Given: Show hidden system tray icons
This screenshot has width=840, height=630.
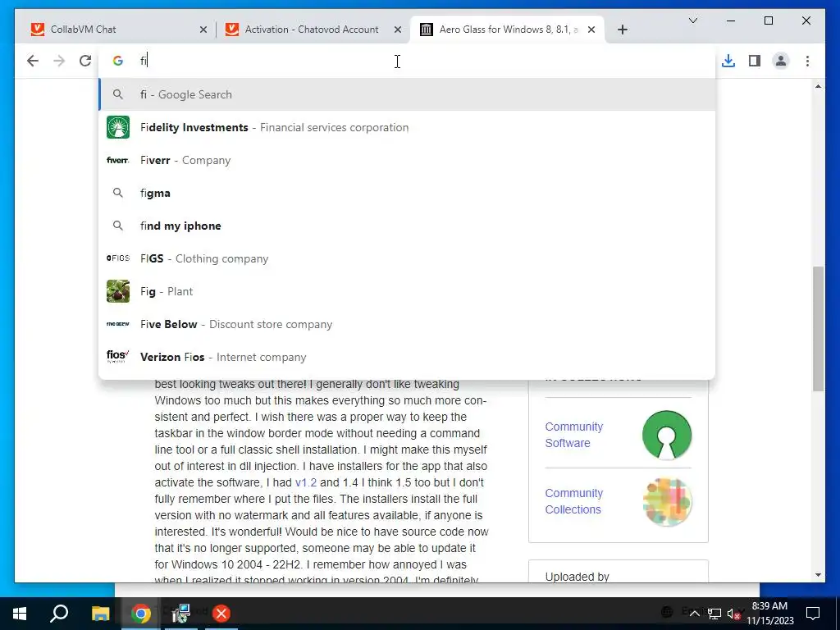Looking at the screenshot, I should click(x=694, y=614).
